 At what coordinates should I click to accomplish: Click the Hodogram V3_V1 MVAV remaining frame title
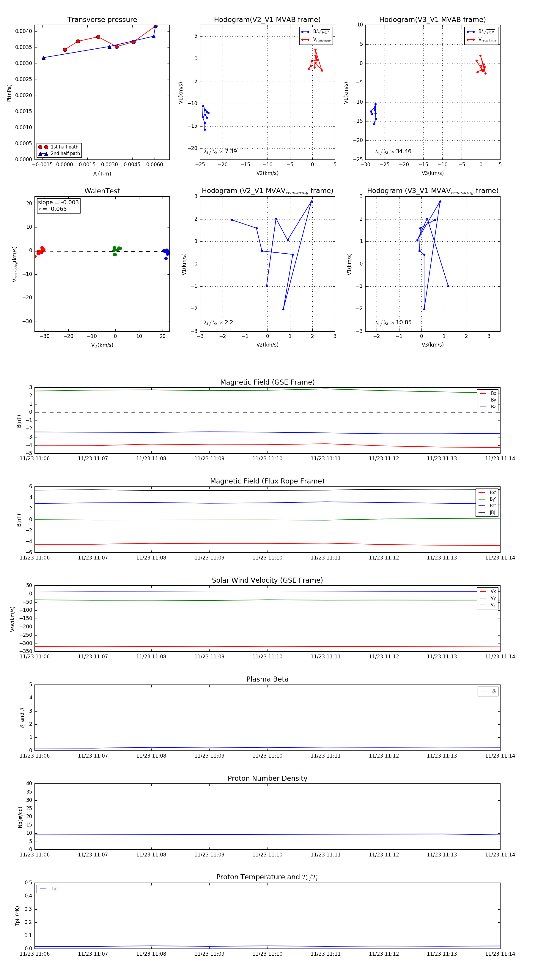[432, 191]
